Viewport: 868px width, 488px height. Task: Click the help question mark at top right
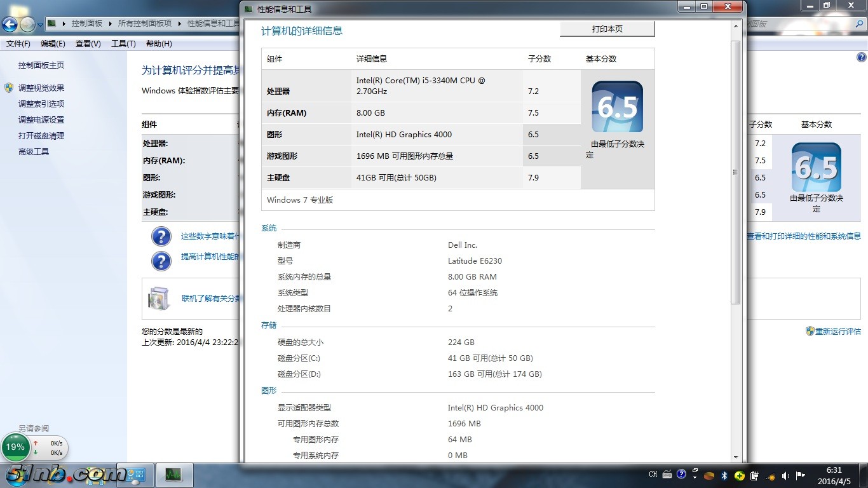[x=862, y=57]
